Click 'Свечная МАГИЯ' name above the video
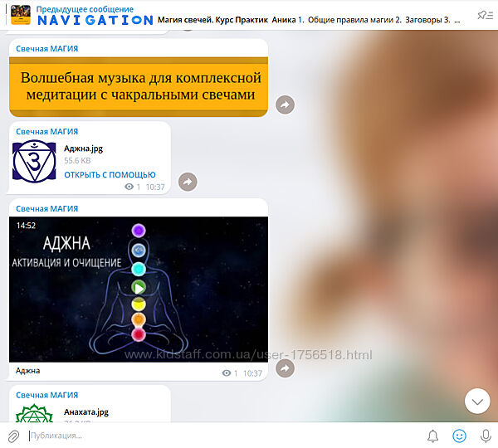Image resolution: width=498 pixels, height=448 pixels. (47, 209)
